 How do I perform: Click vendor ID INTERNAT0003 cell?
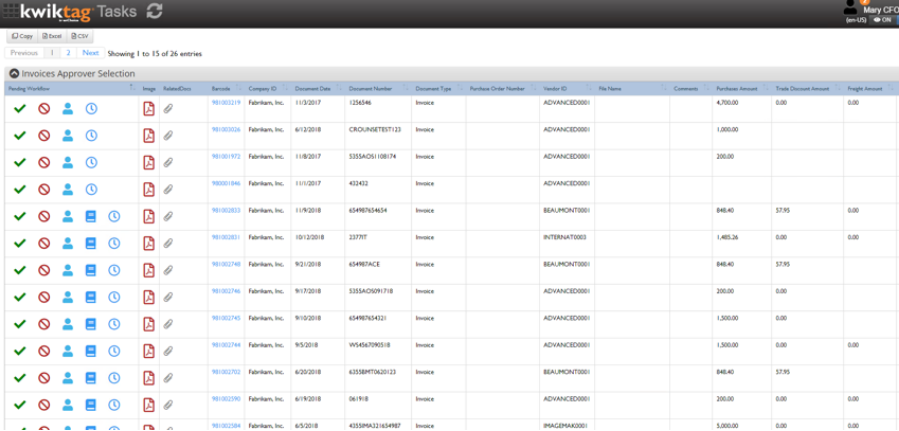coord(565,237)
